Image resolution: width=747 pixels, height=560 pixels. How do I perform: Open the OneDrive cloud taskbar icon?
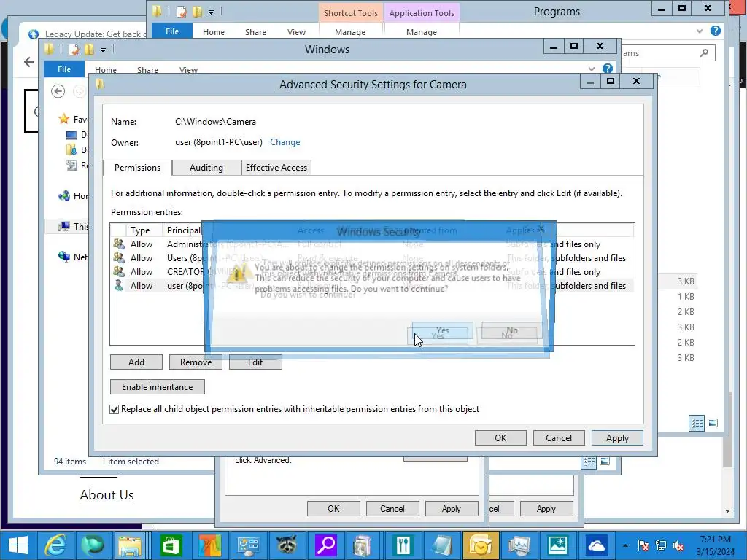[596, 545]
